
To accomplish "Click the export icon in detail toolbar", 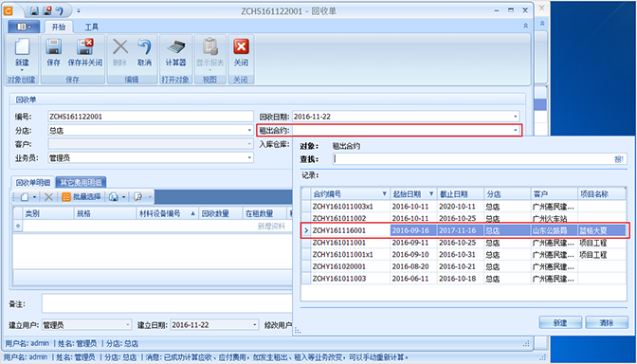I will [114, 197].
